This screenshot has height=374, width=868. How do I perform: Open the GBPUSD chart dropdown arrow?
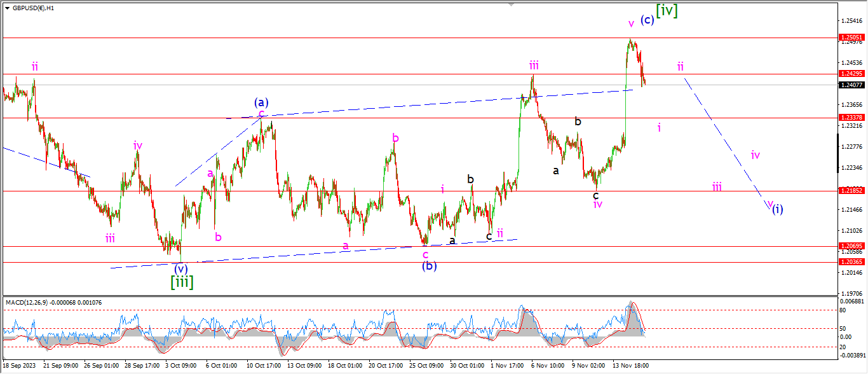tap(7, 8)
